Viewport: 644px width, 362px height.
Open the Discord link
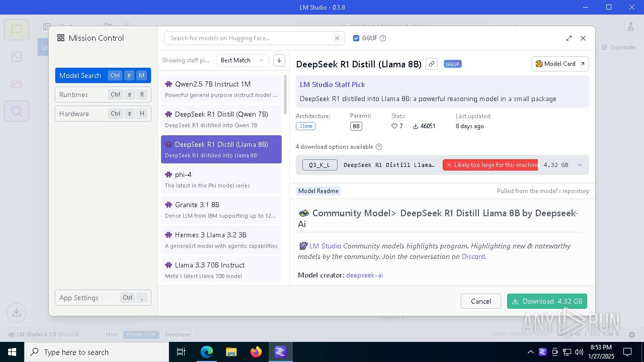click(473, 256)
